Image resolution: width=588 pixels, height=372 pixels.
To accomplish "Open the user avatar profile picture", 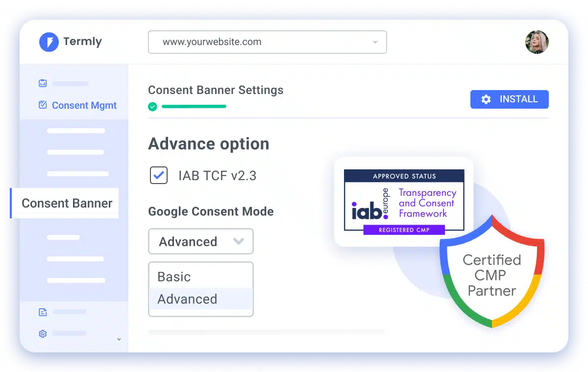I will point(537,42).
